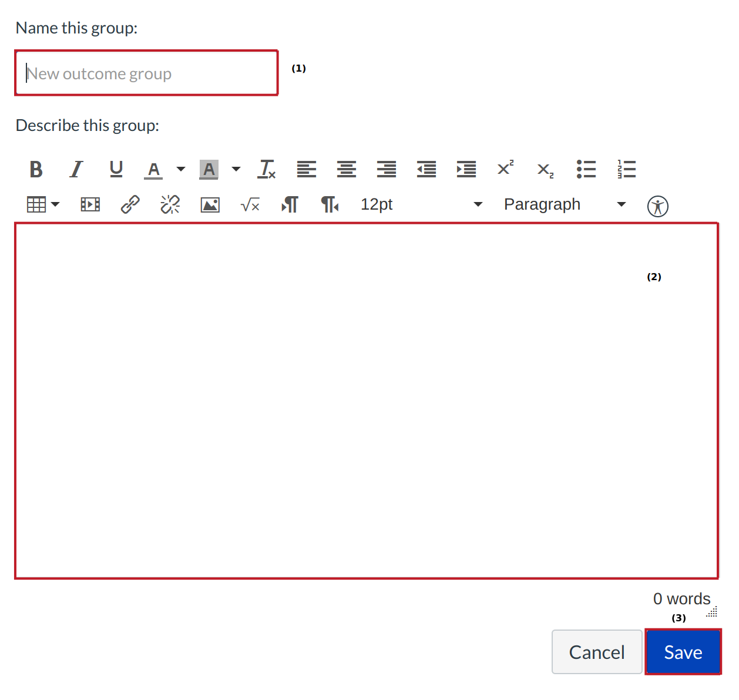Open the text color dropdown arrow
Viewport: 739px width, 700px height.
(181, 169)
